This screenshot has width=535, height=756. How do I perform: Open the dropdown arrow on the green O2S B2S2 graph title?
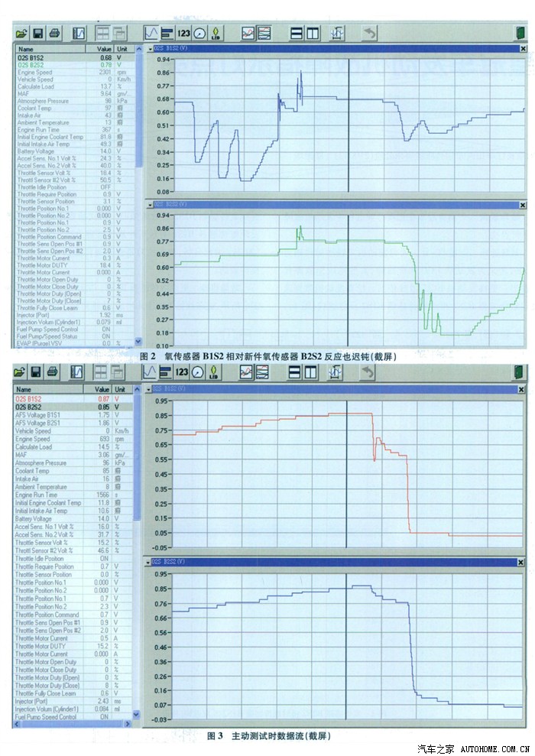[148, 205]
